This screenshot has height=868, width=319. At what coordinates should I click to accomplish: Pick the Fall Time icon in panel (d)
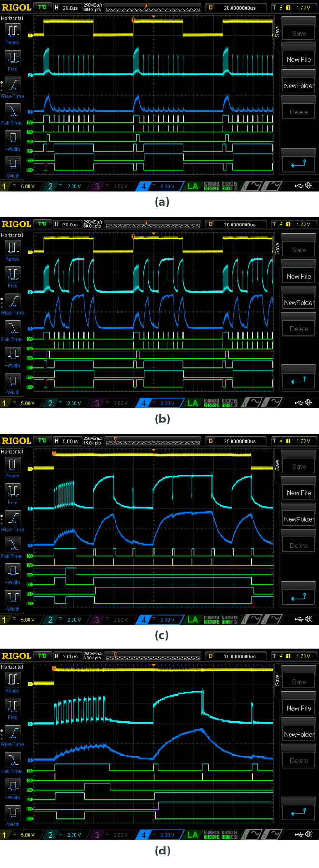13,760
